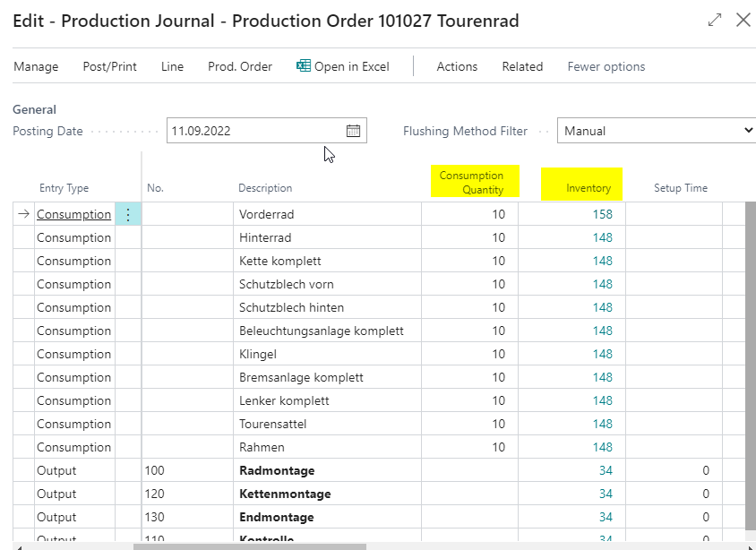The image size is (756, 550).
Task: Select the Tourensattel description cell
Action: tap(327, 424)
